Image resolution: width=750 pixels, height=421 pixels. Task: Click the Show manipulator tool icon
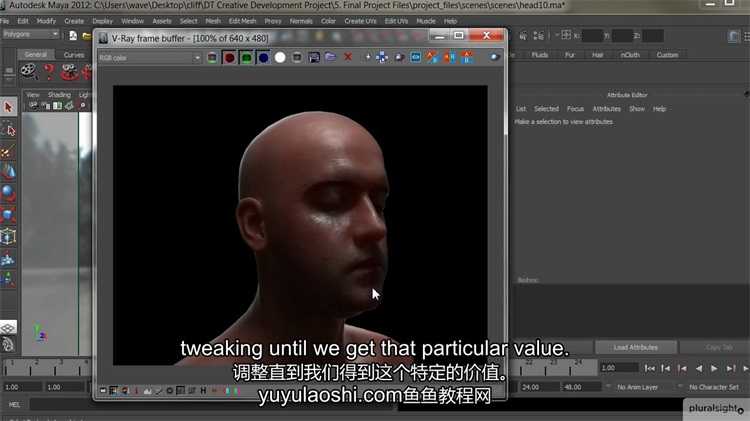[8, 280]
